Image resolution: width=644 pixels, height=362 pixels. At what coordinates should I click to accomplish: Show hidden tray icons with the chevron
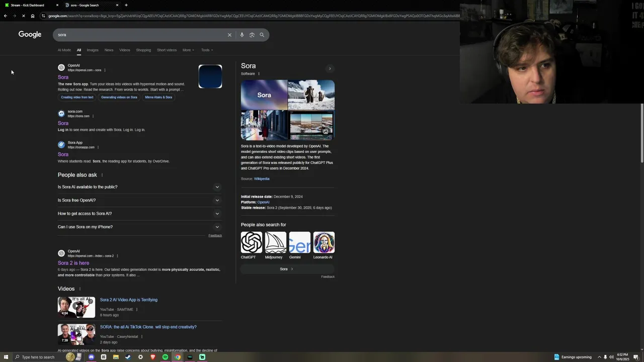(x=599, y=357)
